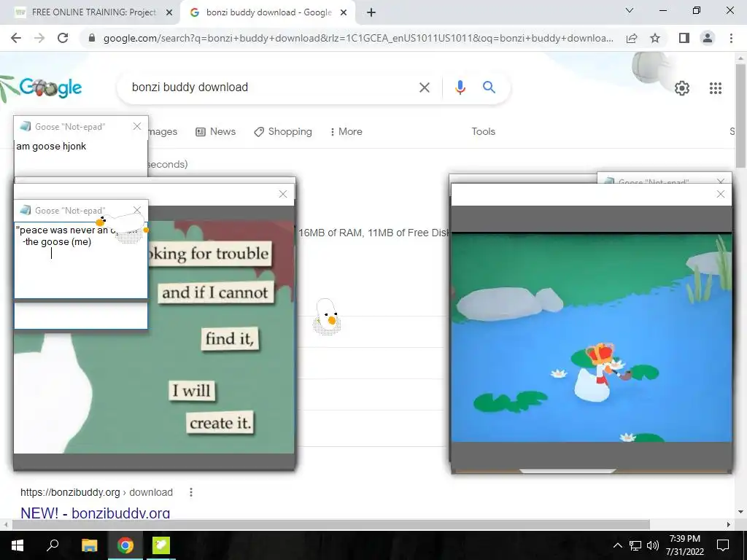This screenshot has width=747, height=560.
Task: Open the Chrome profile avatar
Action: [x=708, y=38]
